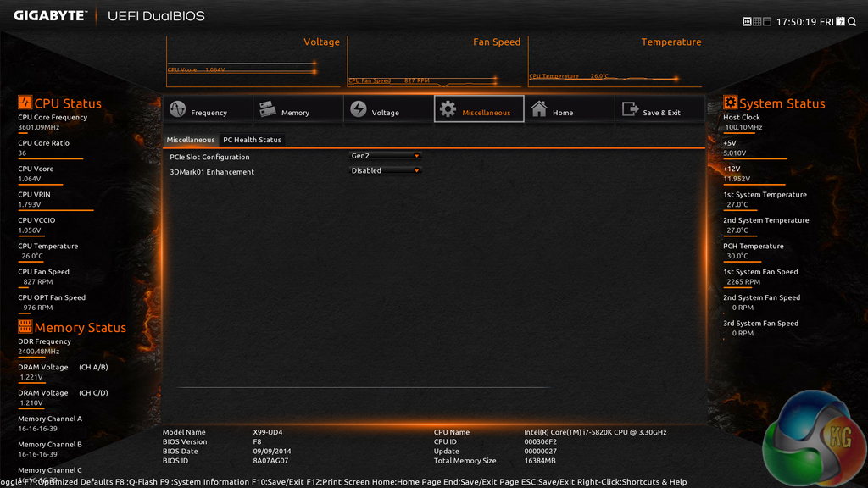Open the calendar date icon beside the clock
868x488 pixels.
840,21
